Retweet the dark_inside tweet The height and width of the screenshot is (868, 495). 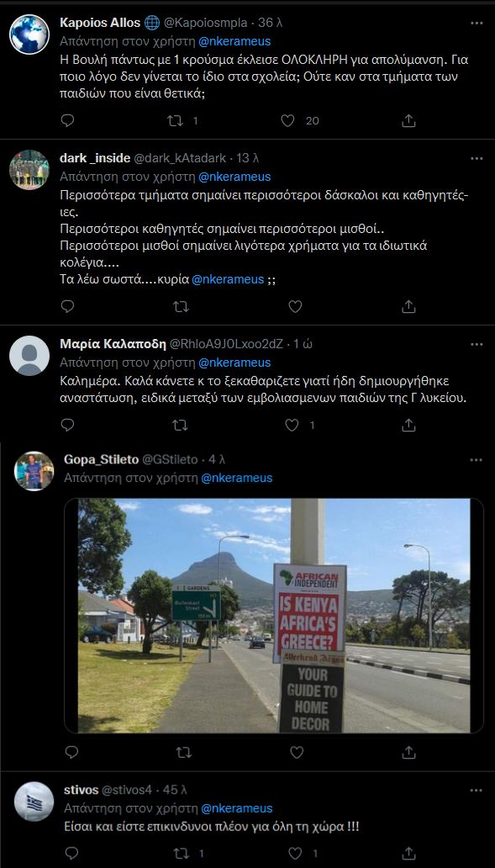pyautogui.click(x=182, y=306)
